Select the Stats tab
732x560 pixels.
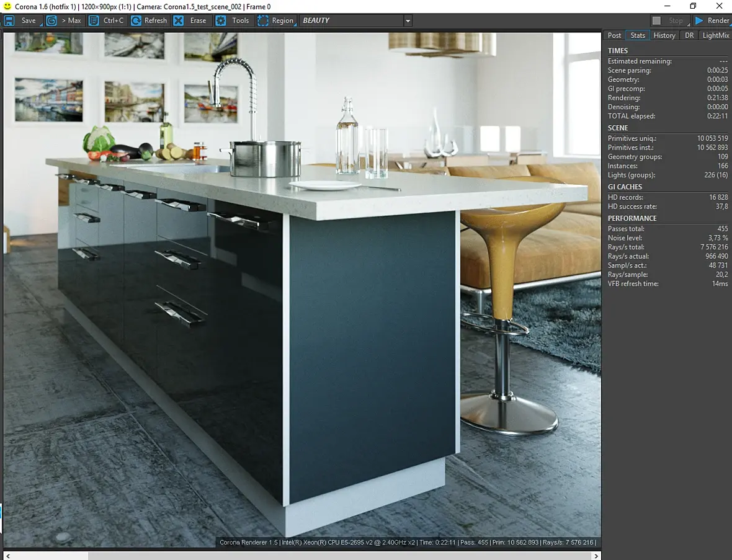(638, 35)
